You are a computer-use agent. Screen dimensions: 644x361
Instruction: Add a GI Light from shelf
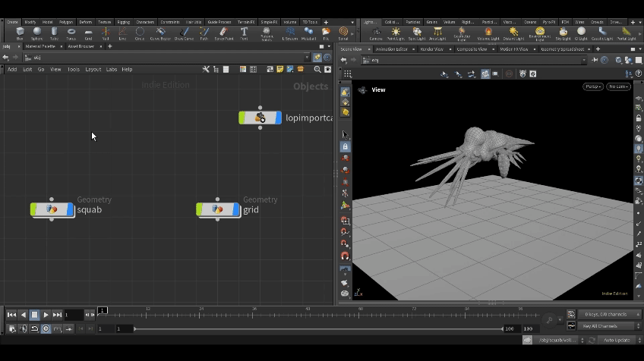[581, 33]
